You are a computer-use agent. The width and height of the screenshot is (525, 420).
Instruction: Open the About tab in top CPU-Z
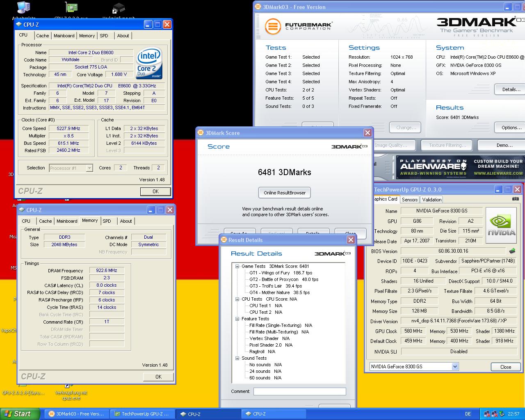coord(123,36)
